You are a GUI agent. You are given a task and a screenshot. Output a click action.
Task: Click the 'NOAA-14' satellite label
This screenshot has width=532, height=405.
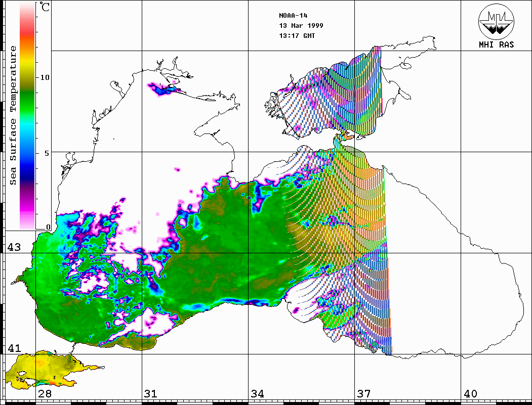tap(293, 16)
